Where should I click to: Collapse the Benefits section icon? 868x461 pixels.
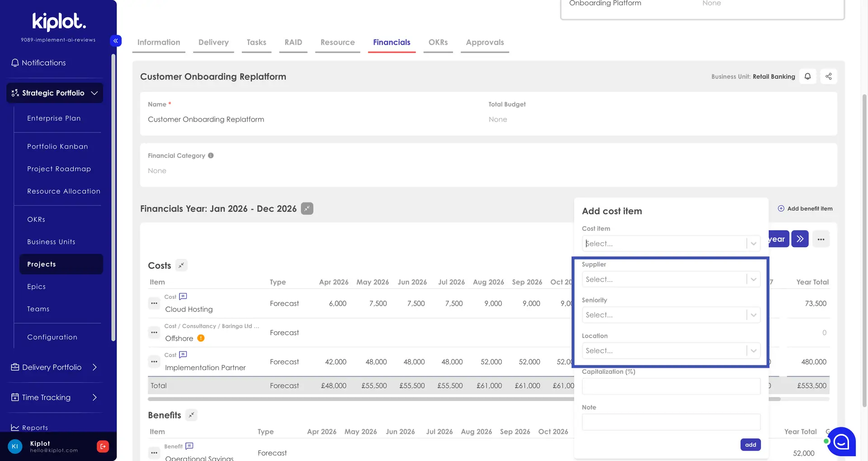191,415
